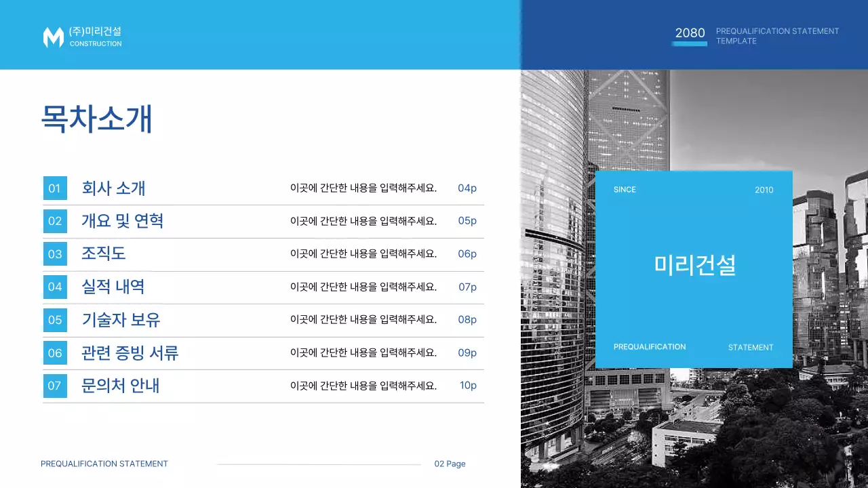Select the PREQUALIFICATION STATEMENT TEMPLATE header text

click(x=777, y=36)
